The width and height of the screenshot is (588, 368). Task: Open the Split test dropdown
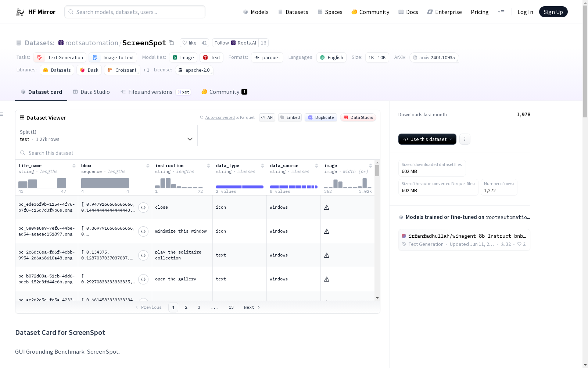tap(107, 135)
